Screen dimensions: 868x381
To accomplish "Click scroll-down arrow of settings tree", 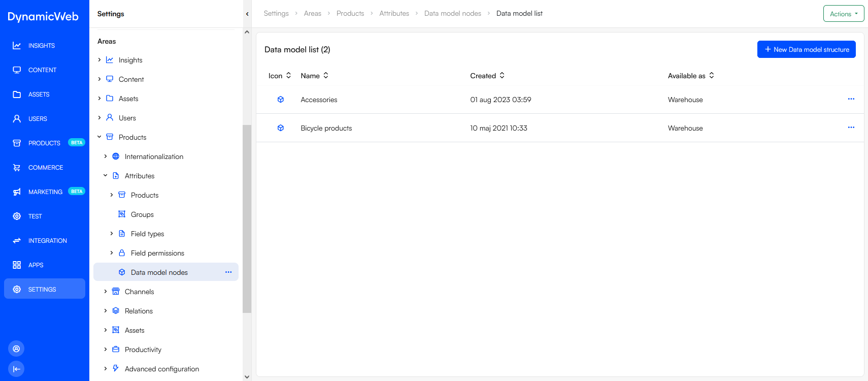I will coord(247,377).
